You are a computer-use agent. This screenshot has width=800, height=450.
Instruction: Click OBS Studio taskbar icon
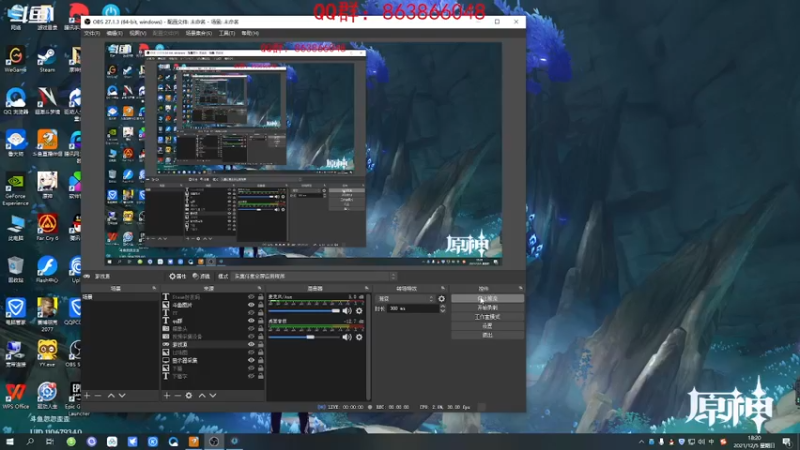click(x=214, y=441)
